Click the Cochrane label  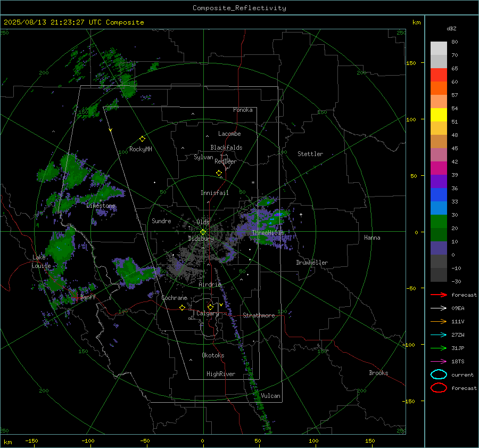pos(174,298)
